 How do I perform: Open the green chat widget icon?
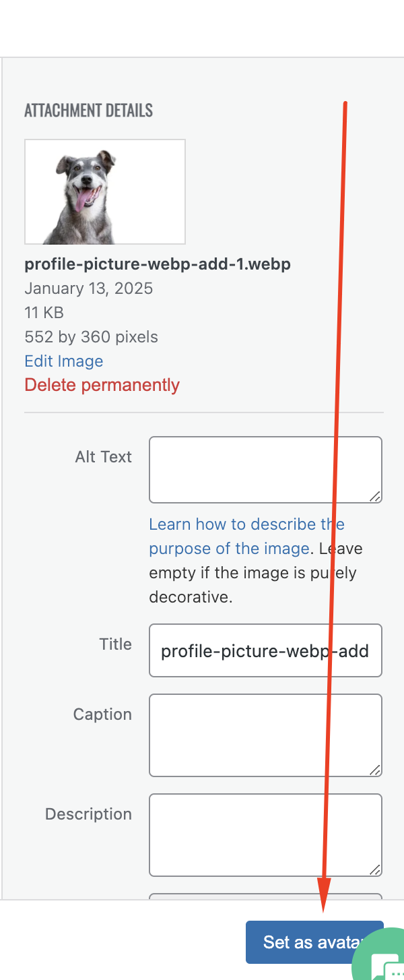point(380,956)
